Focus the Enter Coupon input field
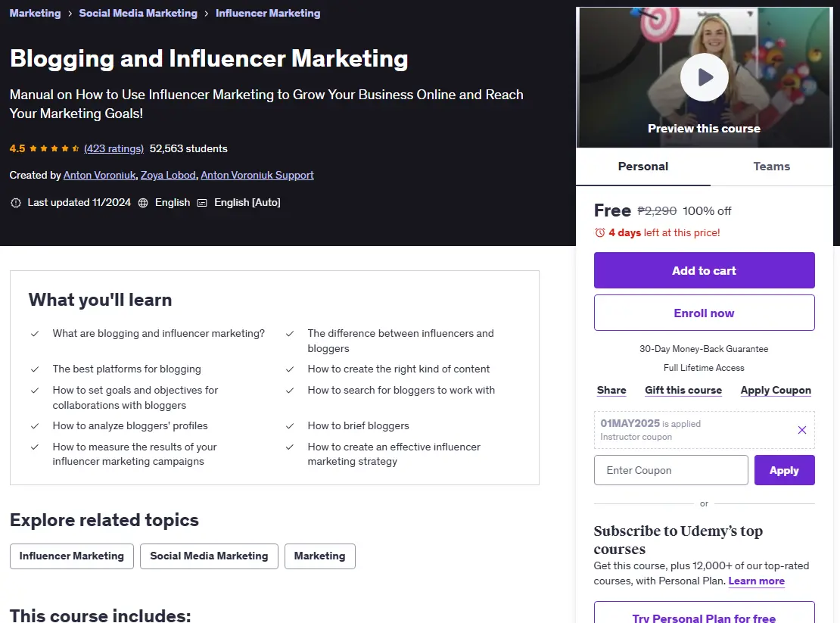This screenshot has width=840, height=623. [x=670, y=470]
